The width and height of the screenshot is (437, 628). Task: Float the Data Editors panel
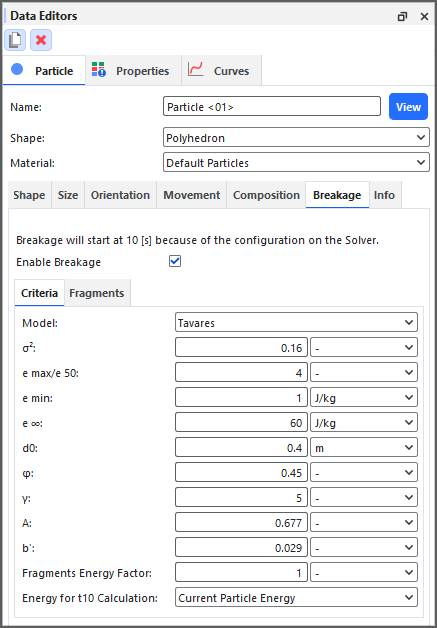pyautogui.click(x=402, y=16)
